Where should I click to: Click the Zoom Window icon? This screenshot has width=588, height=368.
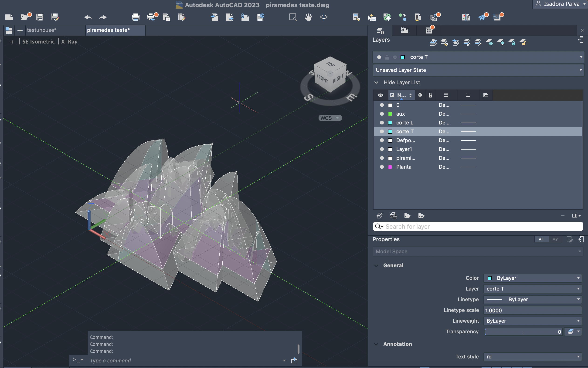coord(293,17)
